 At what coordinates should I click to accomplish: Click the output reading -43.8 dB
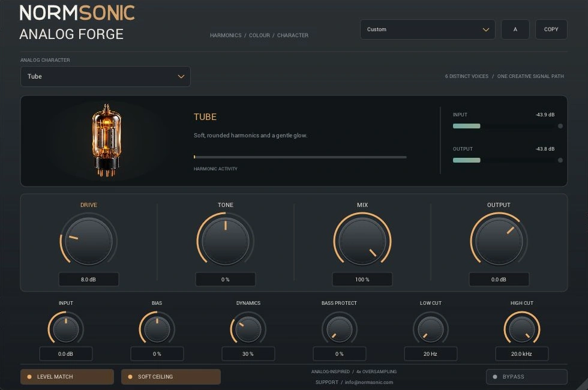545,149
